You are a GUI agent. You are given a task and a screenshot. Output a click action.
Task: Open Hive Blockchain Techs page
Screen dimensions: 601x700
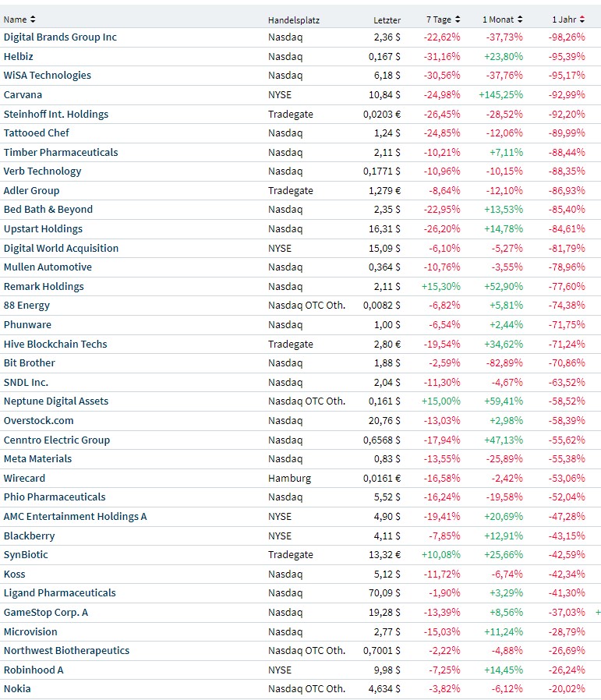point(55,344)
